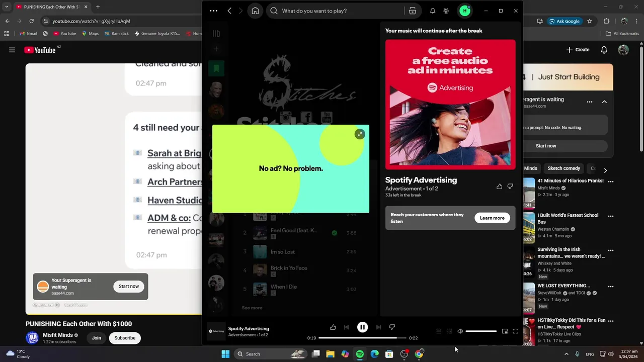Open Windows Start menu

[225, 354]
